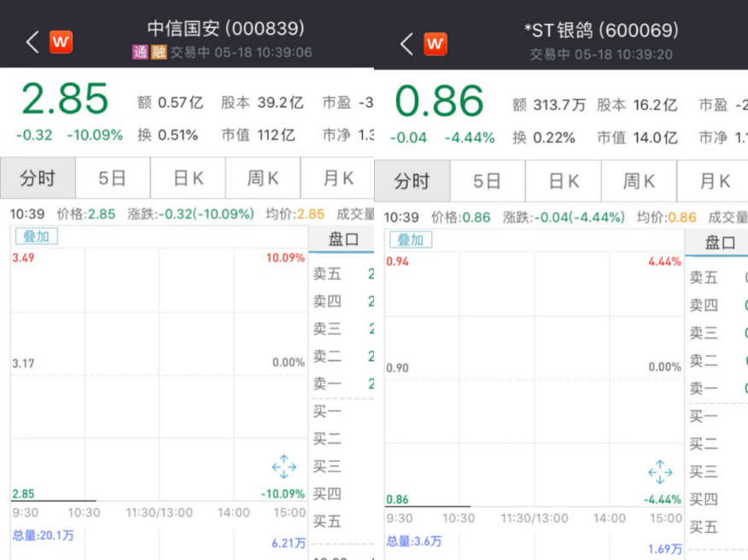Select 分时 tab for 中信国安
Screen dimensions: 748x560
pyautogui.click(x=38, y=178)
